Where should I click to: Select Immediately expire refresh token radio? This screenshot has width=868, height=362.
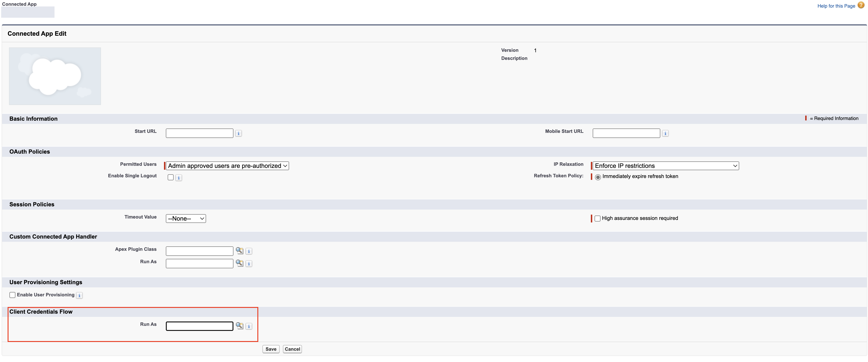point(598,177)
